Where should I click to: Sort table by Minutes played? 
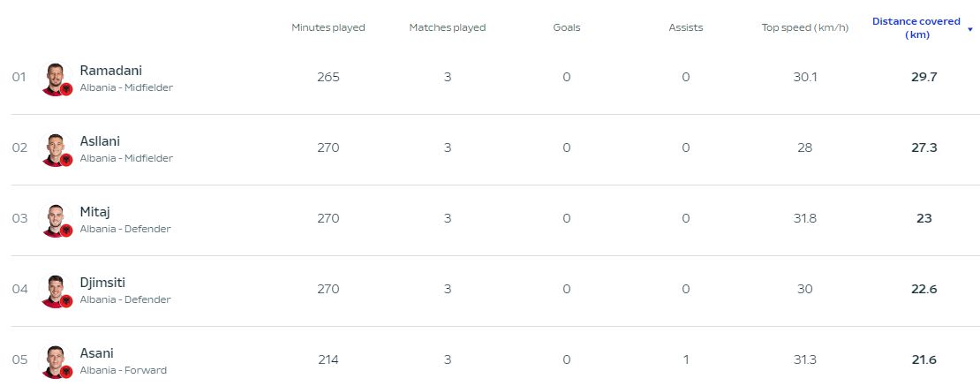328,27
